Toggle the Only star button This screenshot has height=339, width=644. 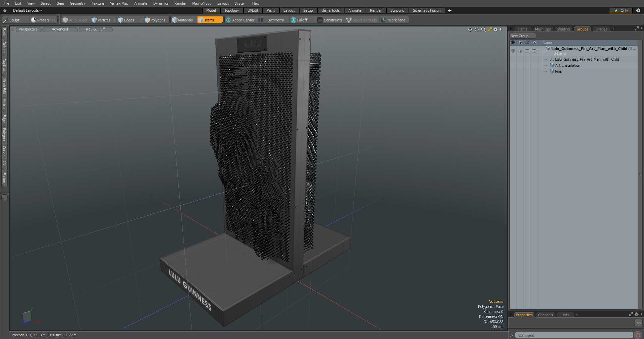(621, 10)
